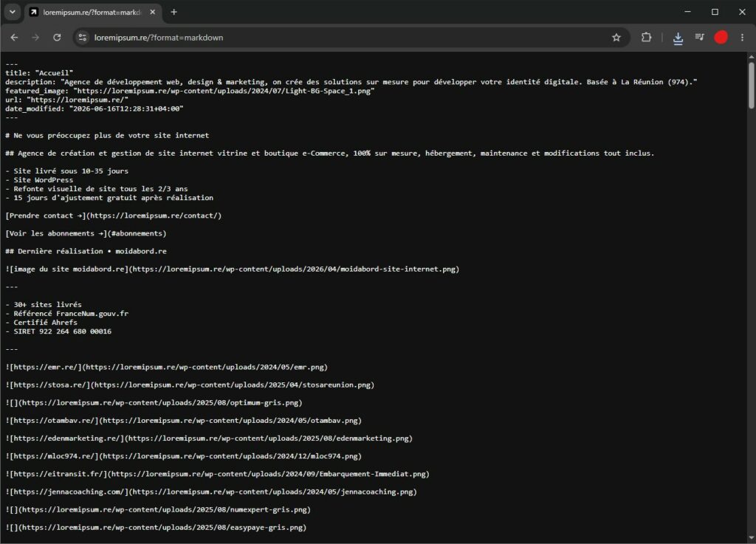Screen dimensions: 756x544
Task: Minimize the browser window
Action: (687, 12)
